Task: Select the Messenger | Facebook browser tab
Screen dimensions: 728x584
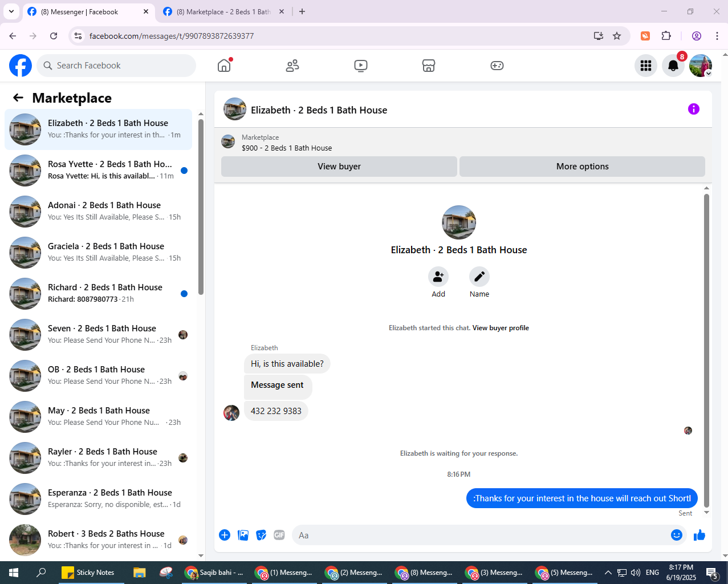Action: [89, 11]
